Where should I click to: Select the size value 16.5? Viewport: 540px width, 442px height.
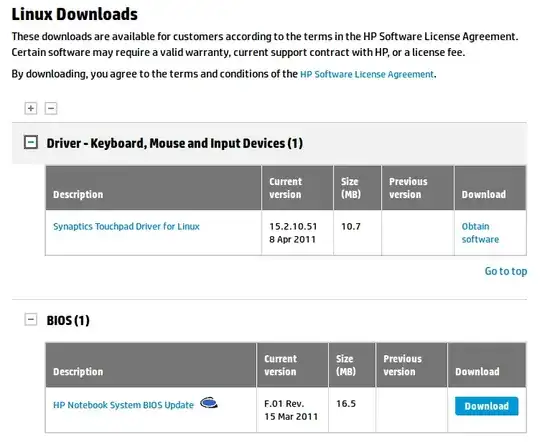[x=346, y=403]
